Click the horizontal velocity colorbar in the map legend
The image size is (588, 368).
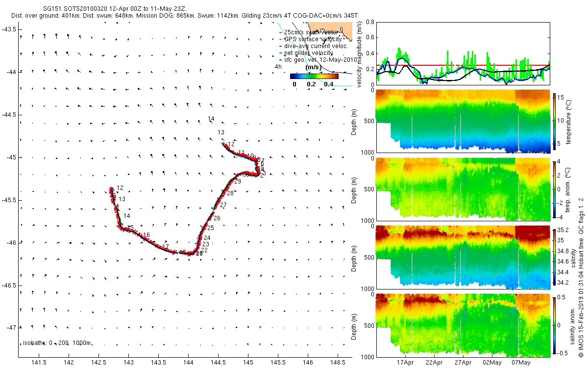click(314, 76)
